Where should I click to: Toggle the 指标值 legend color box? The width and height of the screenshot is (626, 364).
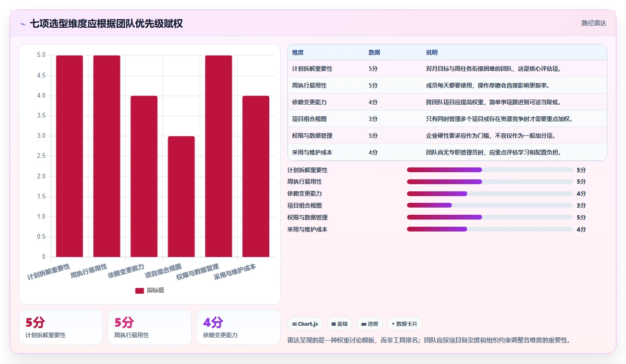click(x=140, y=290)
